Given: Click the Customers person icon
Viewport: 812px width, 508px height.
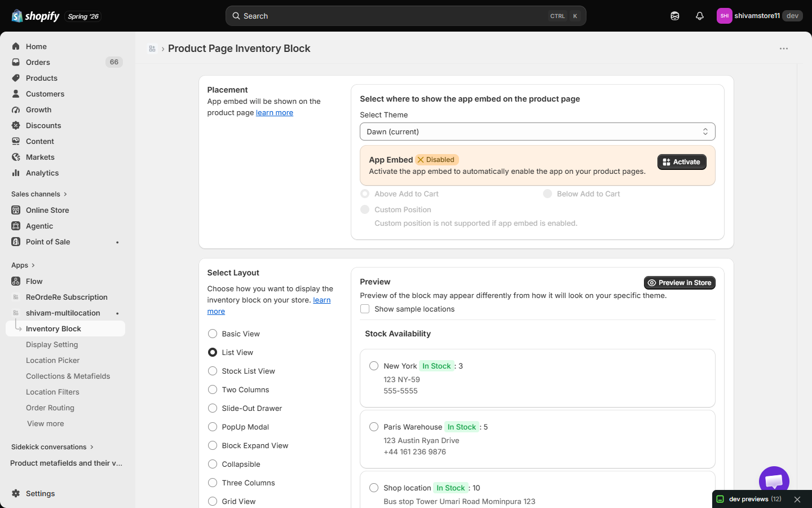Looking at the screenshot, I should (x=16, y=94).
